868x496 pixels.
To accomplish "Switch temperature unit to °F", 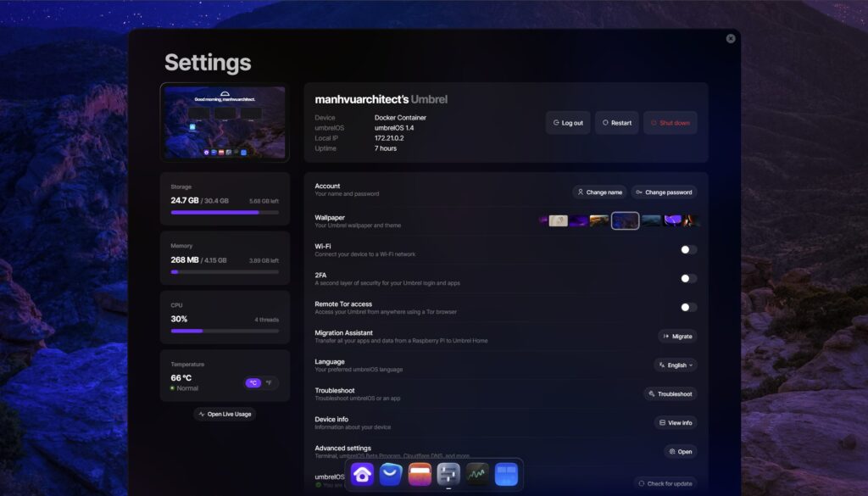I will [269, 382].
